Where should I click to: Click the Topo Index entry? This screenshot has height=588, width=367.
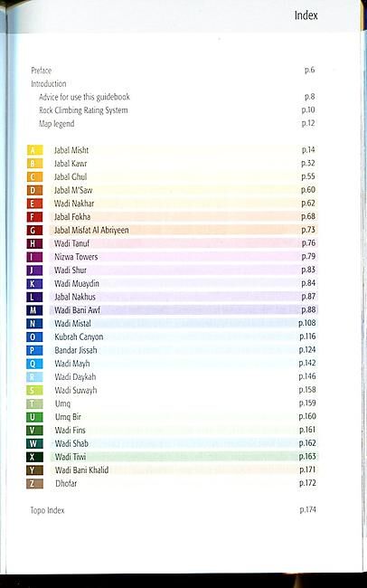point(48,510)
